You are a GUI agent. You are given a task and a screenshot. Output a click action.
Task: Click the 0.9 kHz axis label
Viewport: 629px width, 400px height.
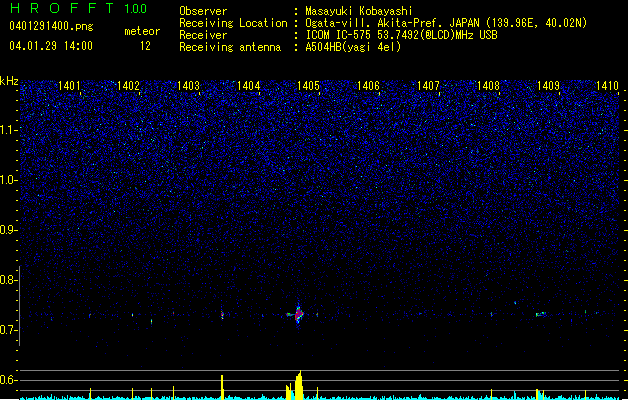(9, 230)
